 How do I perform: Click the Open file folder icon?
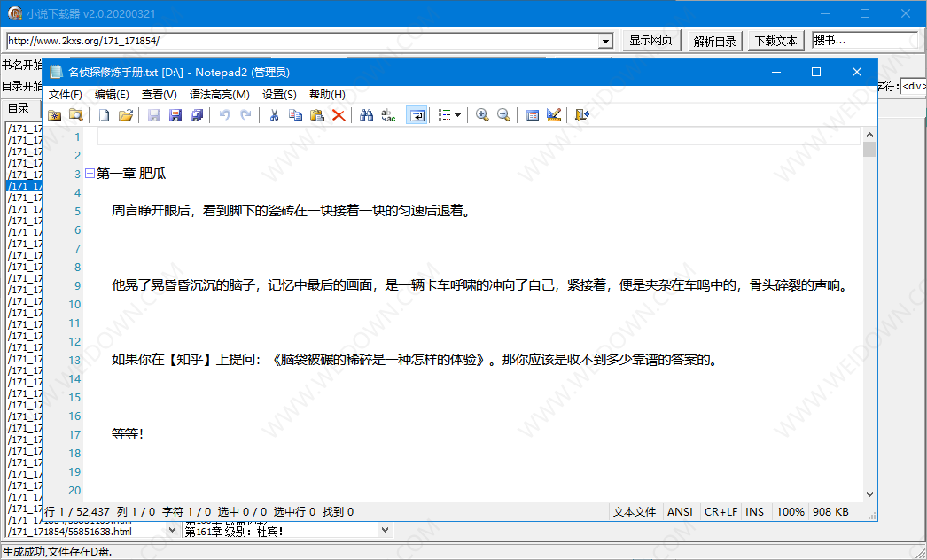coord(125,115)
